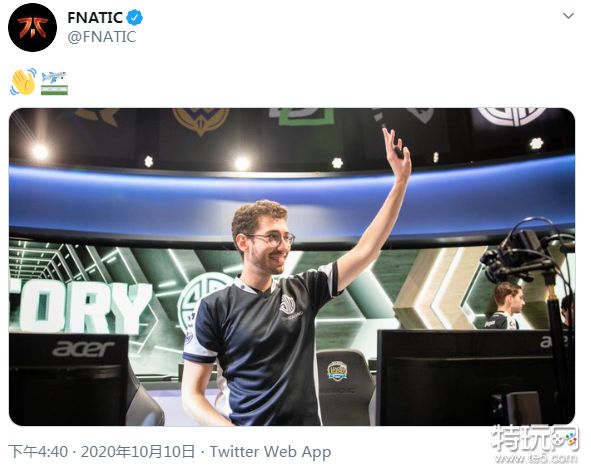This screenshot has width=591, height=474.
Task: Open the FNATIC profile avatar
Action: [32, 28]
